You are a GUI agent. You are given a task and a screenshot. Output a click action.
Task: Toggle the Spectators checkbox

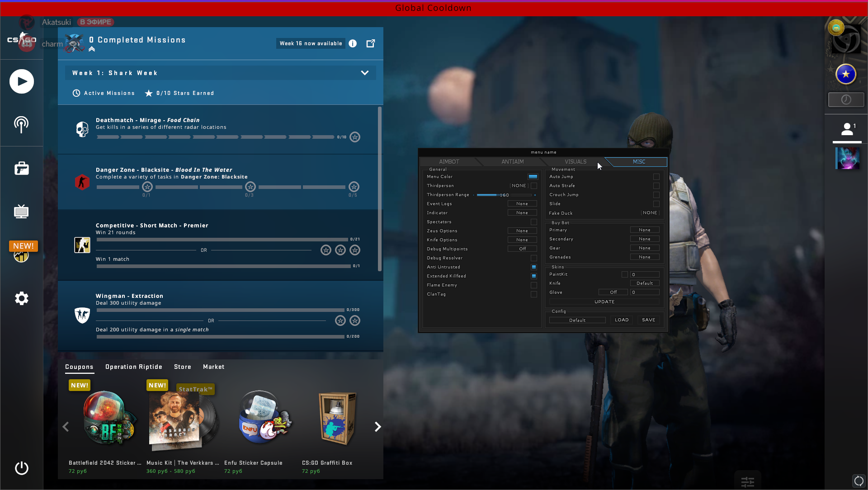tap(534, 222)
